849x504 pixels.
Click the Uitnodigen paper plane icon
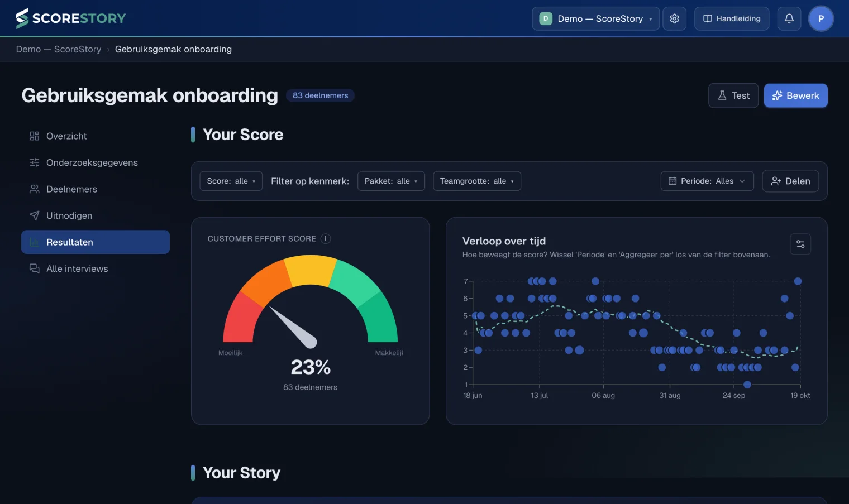[x=35, y=215]
